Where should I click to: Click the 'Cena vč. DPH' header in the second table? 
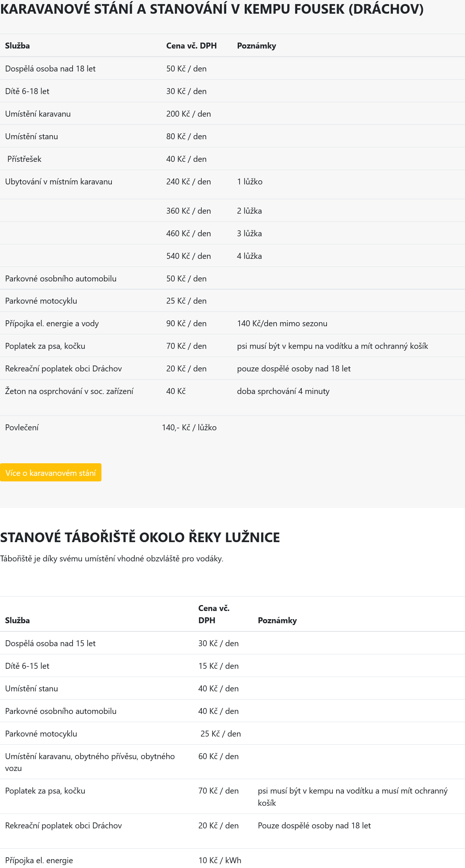click(214, 614)
